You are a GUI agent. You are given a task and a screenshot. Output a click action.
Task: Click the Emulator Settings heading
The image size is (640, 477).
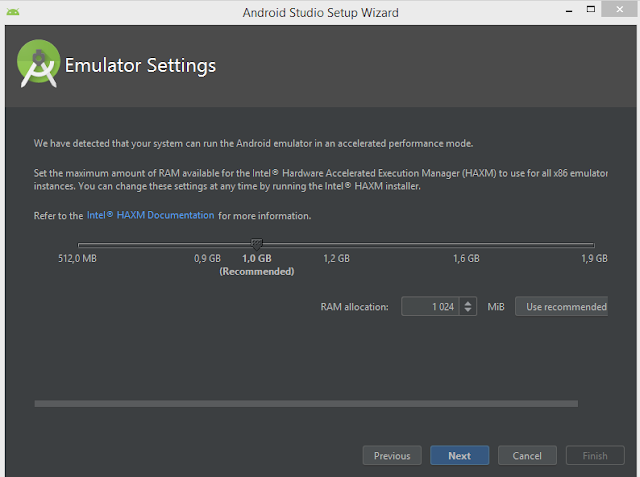click(140, 66)
